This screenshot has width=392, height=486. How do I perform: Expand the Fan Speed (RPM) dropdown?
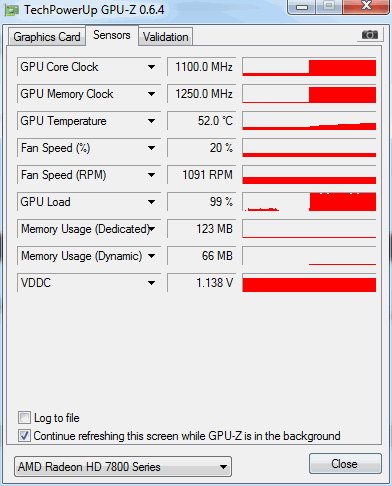(x=151, y=175)
